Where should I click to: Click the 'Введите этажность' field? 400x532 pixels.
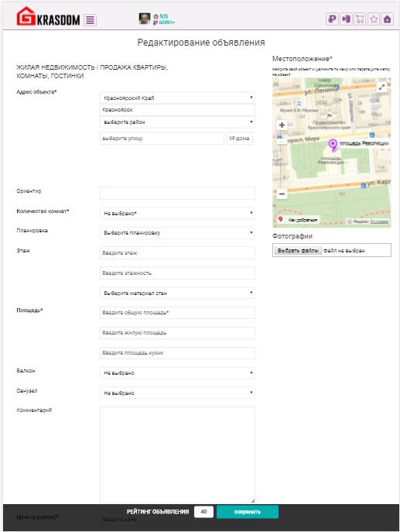[x=177, y=273]
